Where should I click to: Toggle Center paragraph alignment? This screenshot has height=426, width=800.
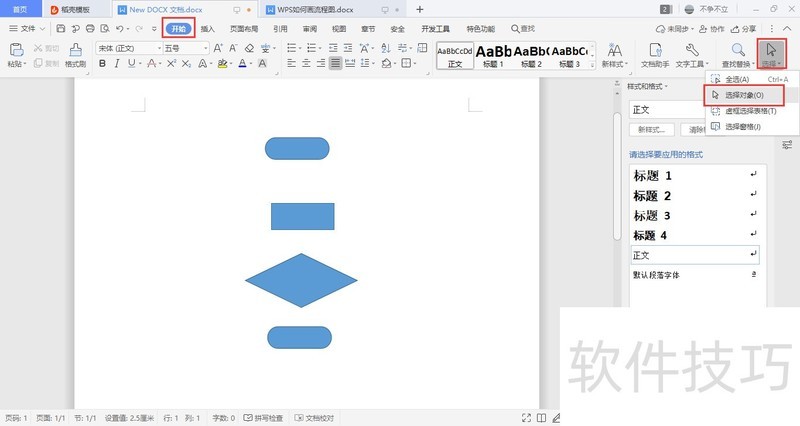point(306,63)
